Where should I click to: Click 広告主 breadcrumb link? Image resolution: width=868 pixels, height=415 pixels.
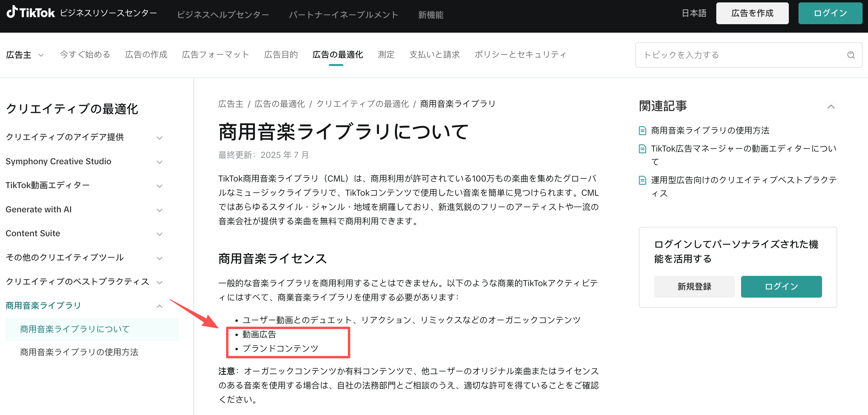click(231, 104)
